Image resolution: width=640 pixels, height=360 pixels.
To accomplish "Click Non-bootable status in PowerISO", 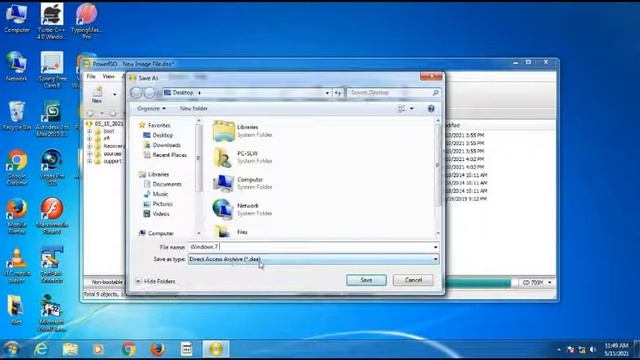I will point(107,282).
